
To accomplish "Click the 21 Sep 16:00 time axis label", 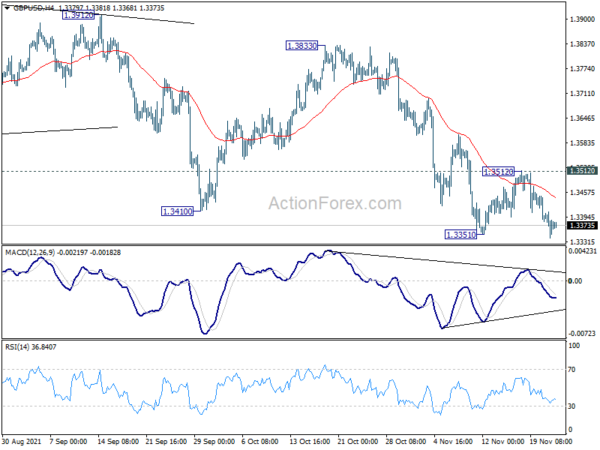I will point(166,442).
